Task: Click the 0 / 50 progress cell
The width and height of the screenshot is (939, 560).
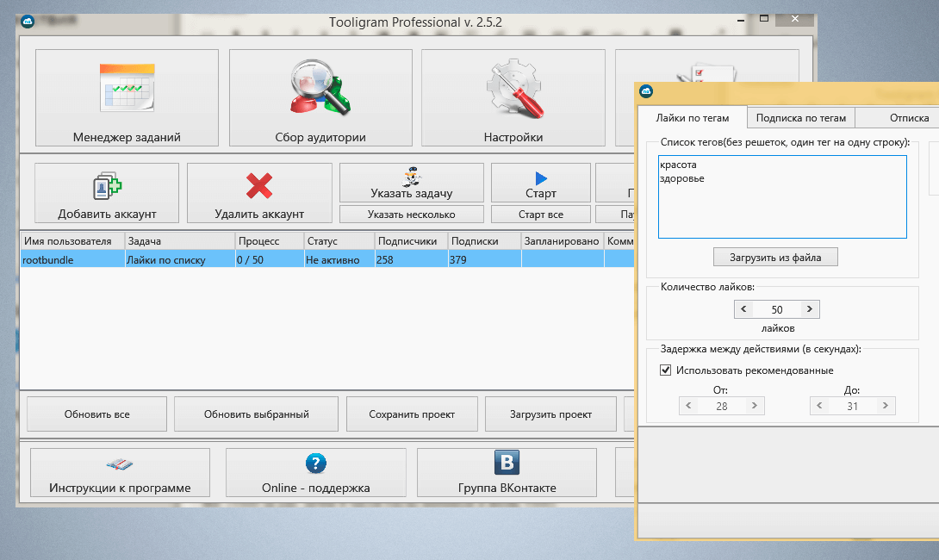Action: [x=270, y=259]
